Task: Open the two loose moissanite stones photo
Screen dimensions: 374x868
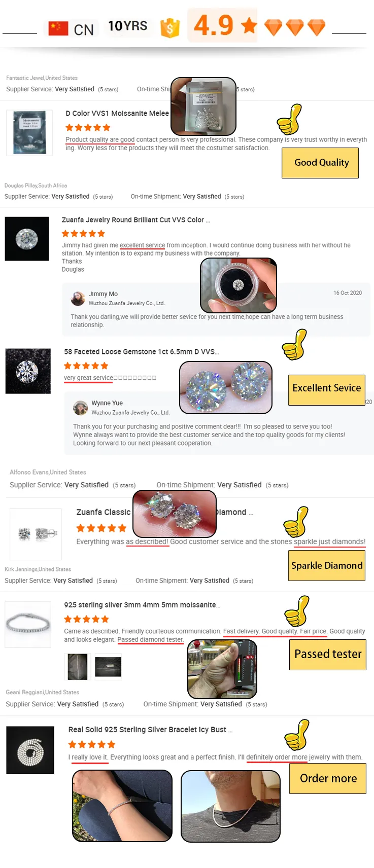Action: [226, 388]
